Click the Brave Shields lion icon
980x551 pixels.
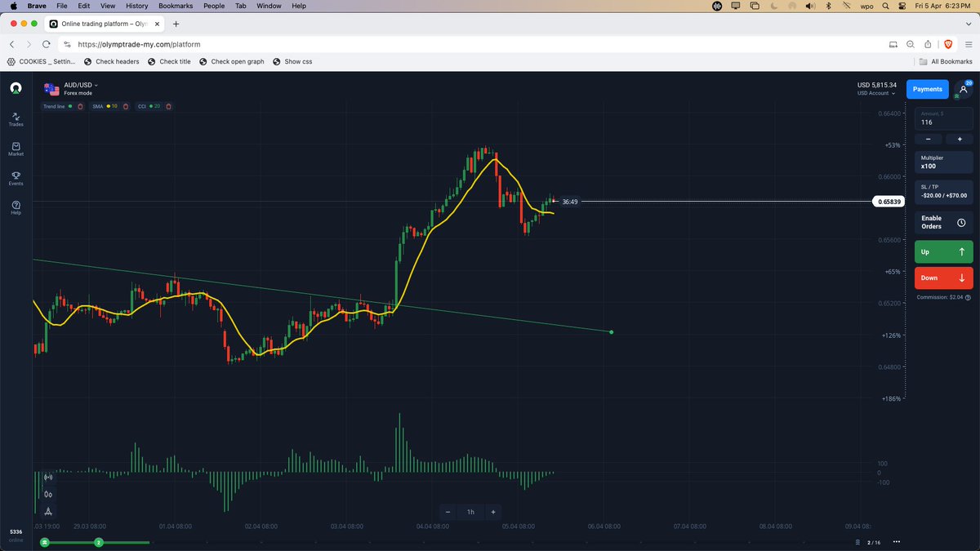(x=948, y=44)
